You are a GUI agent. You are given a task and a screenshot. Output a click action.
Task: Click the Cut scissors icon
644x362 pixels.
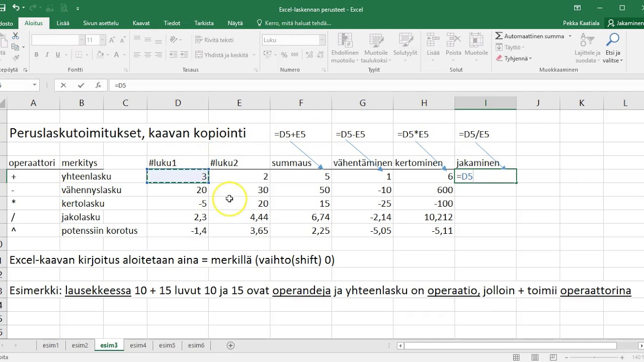16,36
